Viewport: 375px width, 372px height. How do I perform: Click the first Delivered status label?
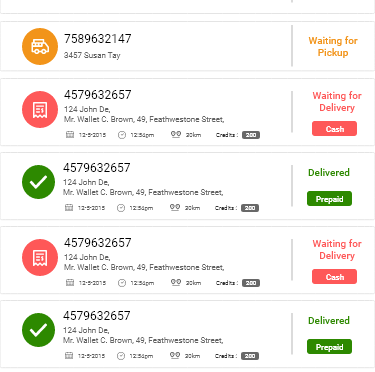(x=329, y=173)
